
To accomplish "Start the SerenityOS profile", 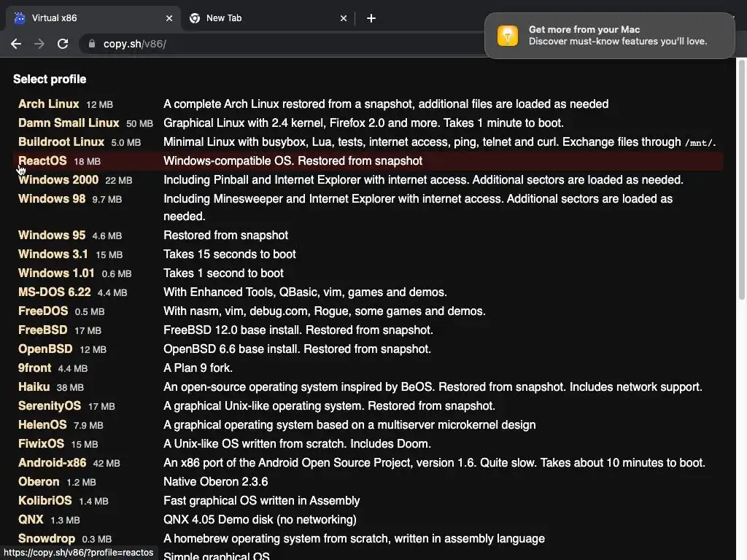I will coord(50,405).
